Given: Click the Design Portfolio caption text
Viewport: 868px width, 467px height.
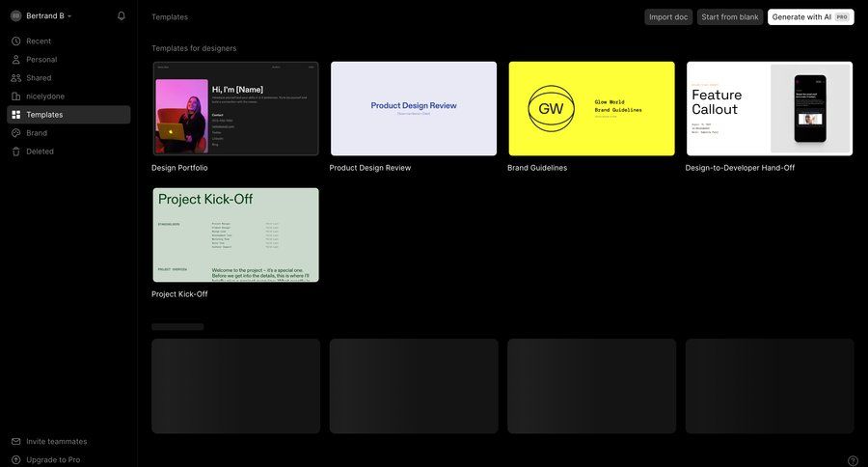Looking at the screenshot, I should (180, 168).
